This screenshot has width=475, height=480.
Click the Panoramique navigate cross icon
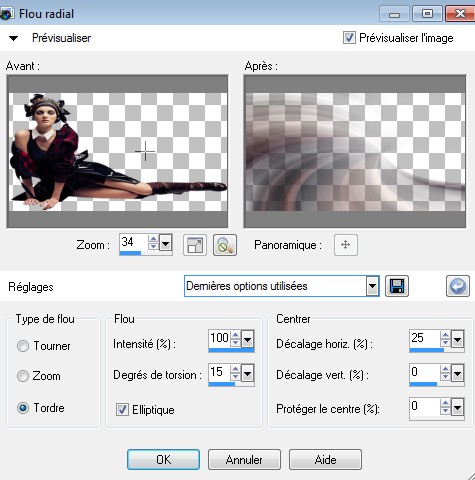pyautogui.click(x=346, y=245)
